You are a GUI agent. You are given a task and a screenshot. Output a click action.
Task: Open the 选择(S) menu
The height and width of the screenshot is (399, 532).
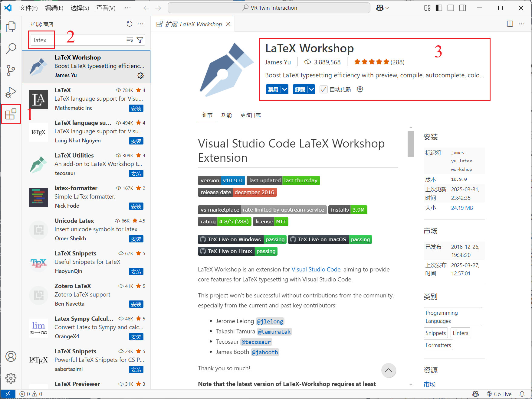click(80, 8)
